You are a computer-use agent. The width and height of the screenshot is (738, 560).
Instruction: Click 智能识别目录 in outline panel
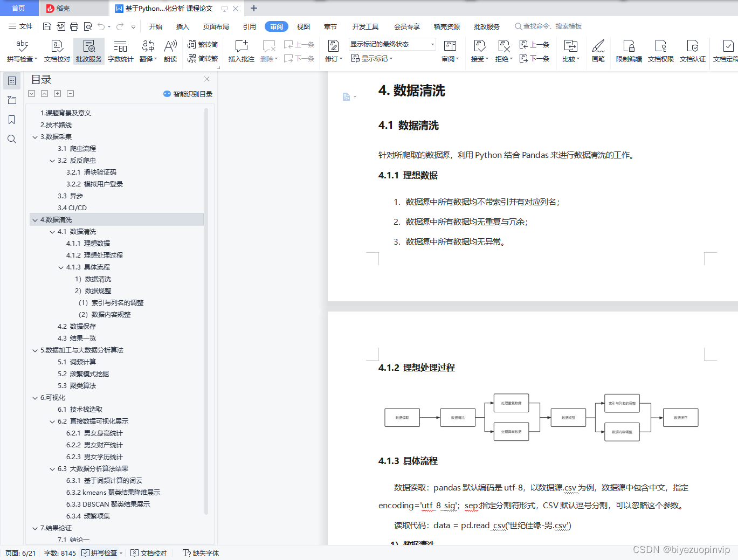coord(188,94)
